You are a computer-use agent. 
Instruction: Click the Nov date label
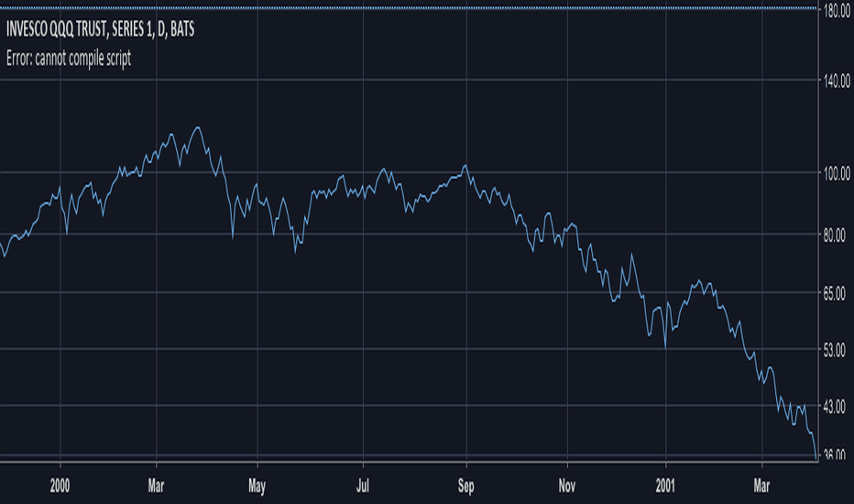pos(567,486)
